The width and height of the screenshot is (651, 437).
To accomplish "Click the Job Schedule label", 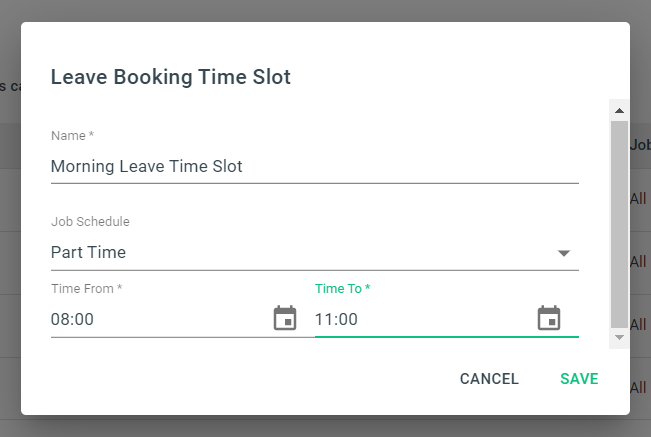I will tap(90, 222).
